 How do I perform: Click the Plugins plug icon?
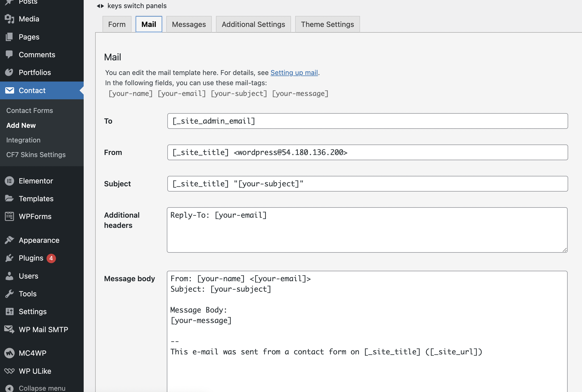[9, 258]
